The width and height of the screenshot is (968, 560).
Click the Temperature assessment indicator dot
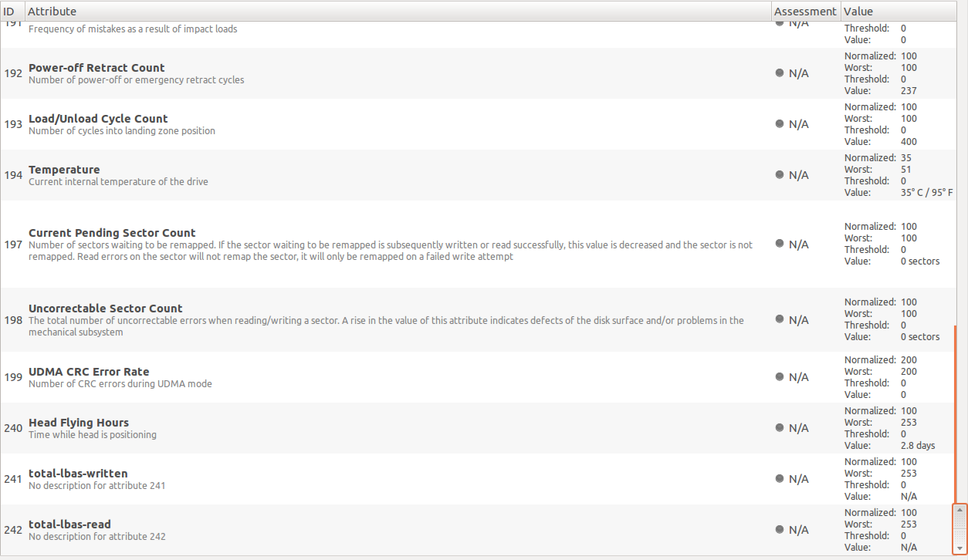tap(780, 174)
